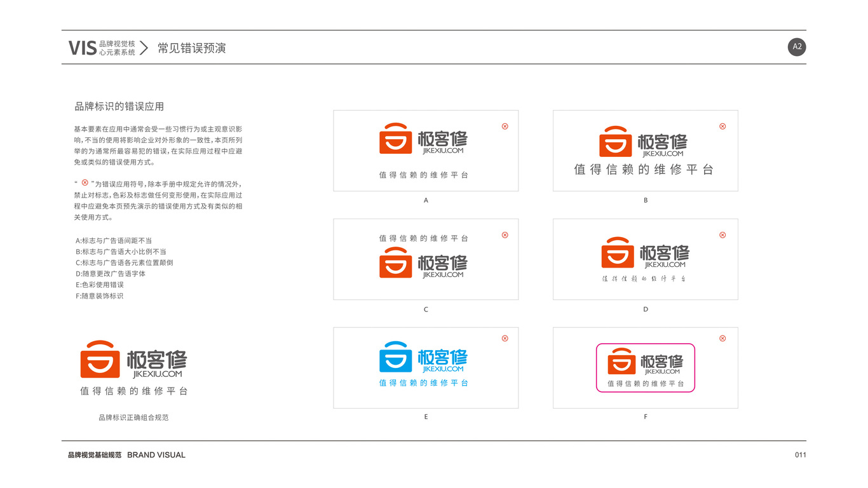Click the page number 011
This screenshot has width=868, height=488.
(801, 455)
